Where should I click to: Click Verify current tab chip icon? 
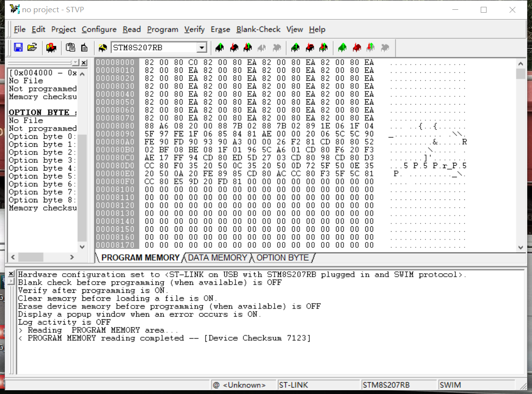point(248,47)
